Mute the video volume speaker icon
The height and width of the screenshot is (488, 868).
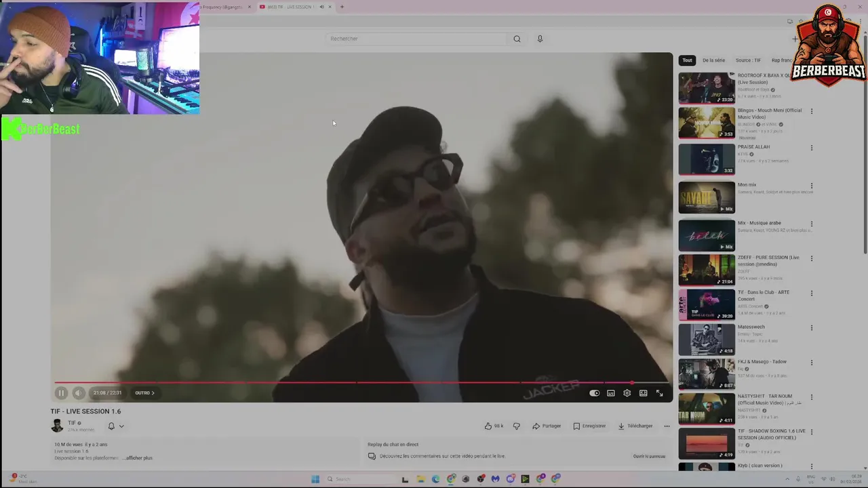pos(79,393)
